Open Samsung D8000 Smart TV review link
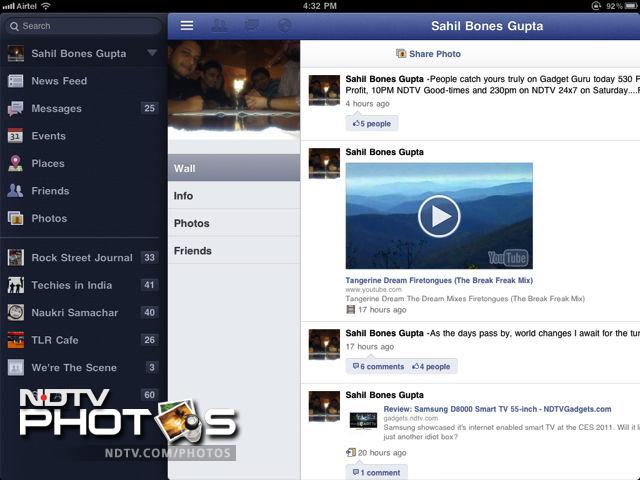This screenshot has height=480, width=640. pos(497,409)
